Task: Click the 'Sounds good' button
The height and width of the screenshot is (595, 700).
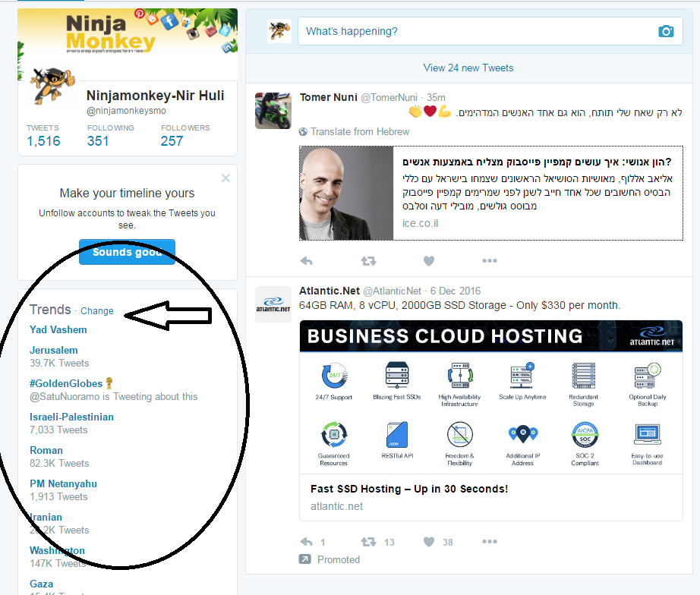Action: (x=127, y=252)
